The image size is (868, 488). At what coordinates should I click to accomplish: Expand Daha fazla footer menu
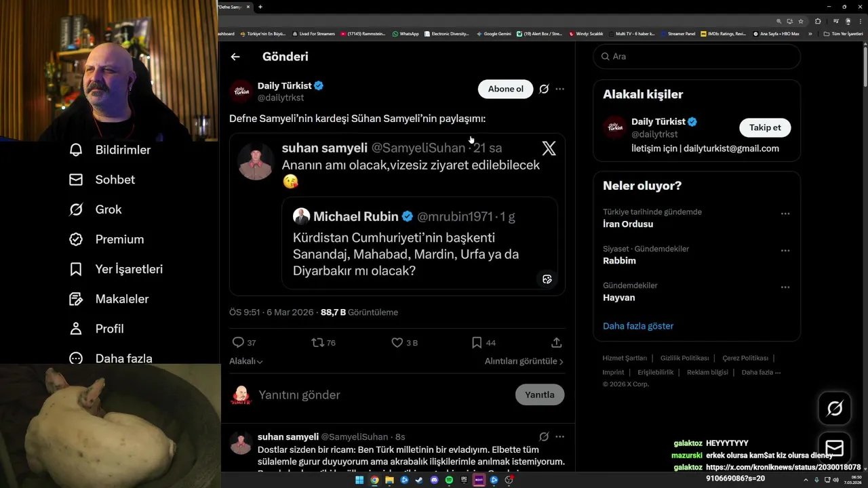click(761, 372)
